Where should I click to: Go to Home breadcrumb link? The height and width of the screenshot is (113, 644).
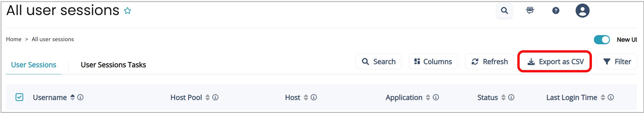click(x=14, y=39)
